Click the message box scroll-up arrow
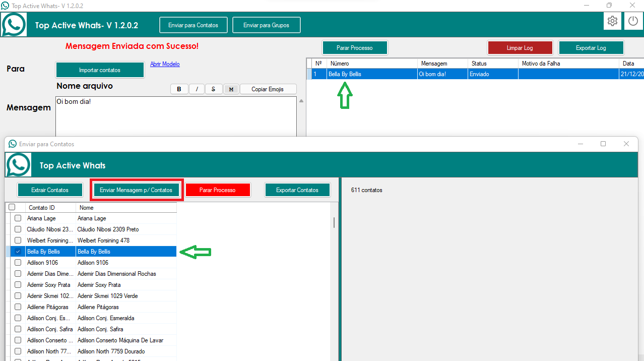This screenshot has height=361, width=644. tap(301, 101)
